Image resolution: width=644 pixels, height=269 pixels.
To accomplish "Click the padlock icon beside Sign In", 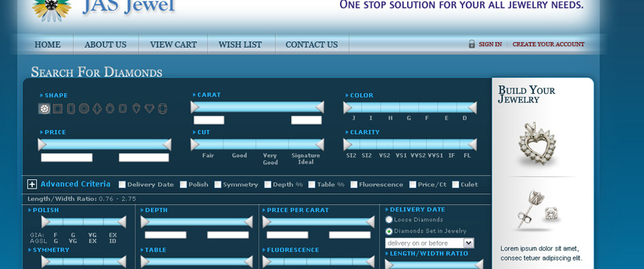I will click(x=472, y=44).
